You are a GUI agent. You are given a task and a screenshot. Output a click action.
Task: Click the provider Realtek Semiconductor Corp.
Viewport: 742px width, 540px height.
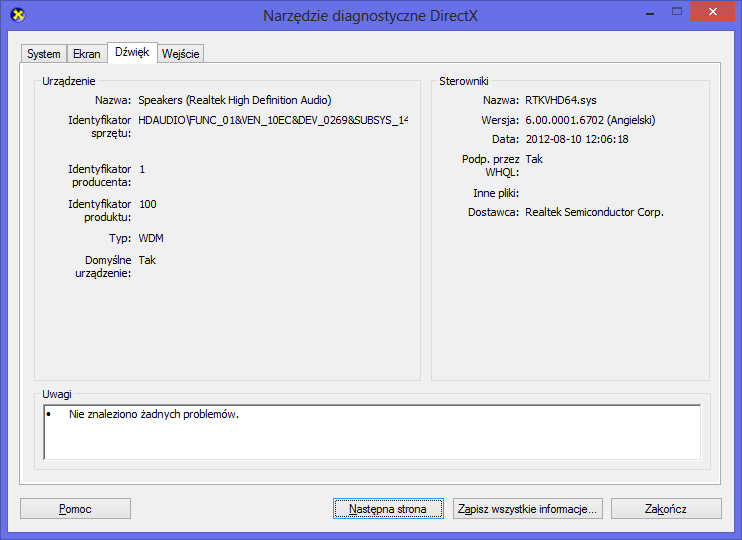(594, 212)
